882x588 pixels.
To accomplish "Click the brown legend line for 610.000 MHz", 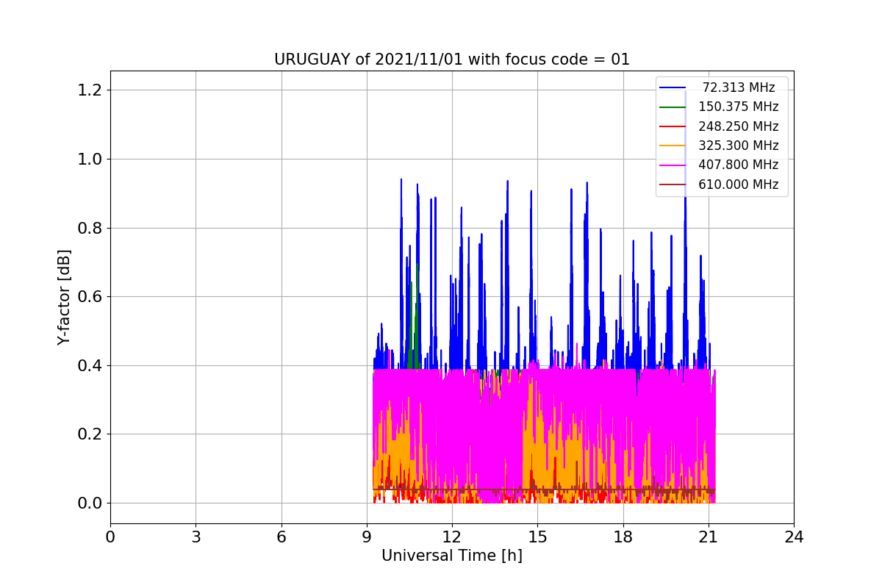I will pos(673,184).
